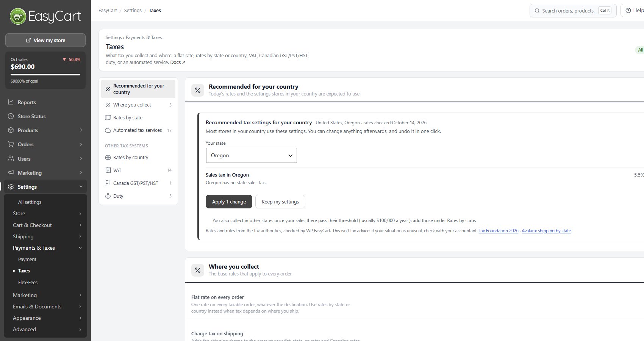
Task: Click the Oct sales goal progress bar
Action: [45, 75]
